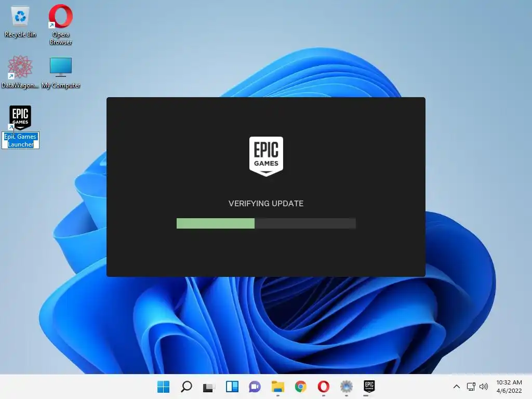This screenshot has width=532, height=399.
Task: Open the Windows Start menu
Action: (163, 387)
